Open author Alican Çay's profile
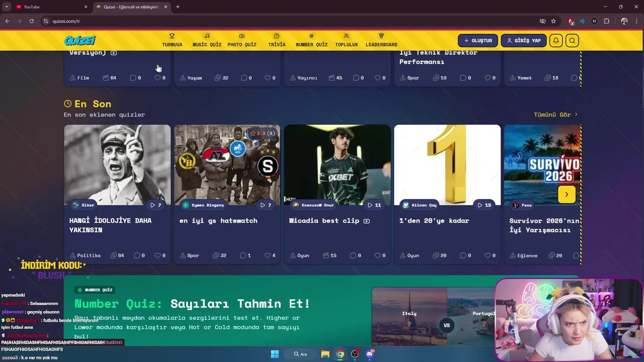This screenshot has height=362, width=644. pyautogui.click(x=420, y=205)
